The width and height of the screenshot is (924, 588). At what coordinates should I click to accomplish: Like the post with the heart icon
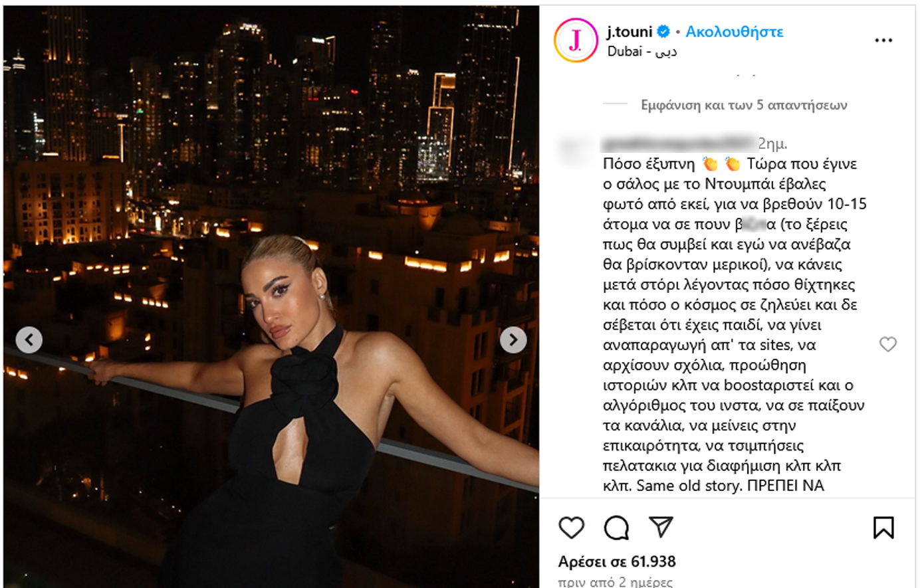571,528
